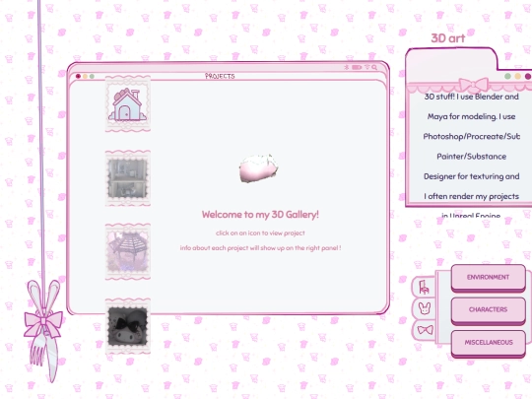Click the 'Maya for modeling' text line
Viewport: 532px width, 399px height.
point(471,116)
